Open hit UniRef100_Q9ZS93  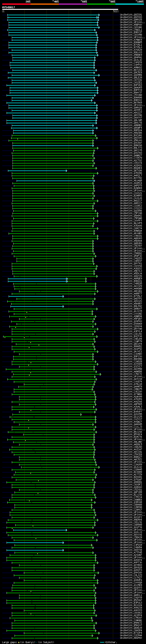pyautogui.click(x=131, y=18)
